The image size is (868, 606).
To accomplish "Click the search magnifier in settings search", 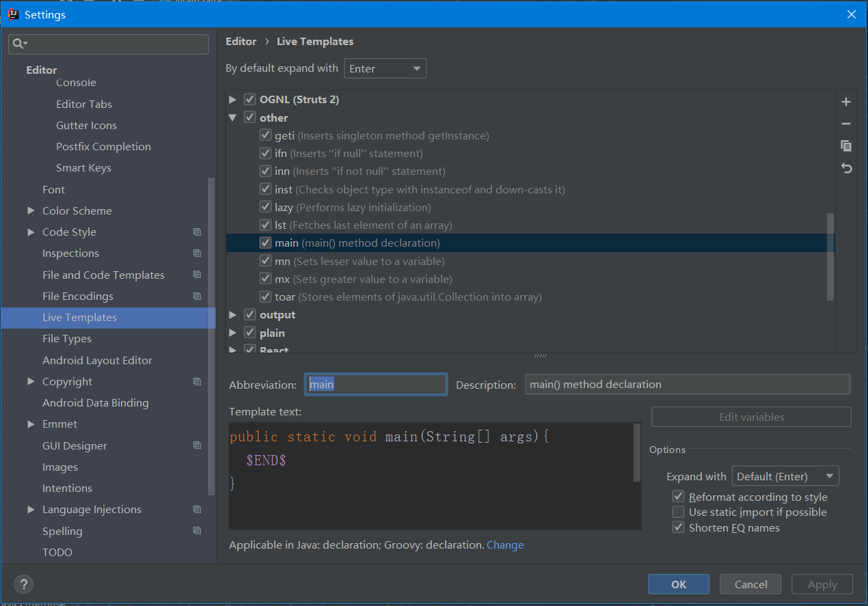I will (x=20, y=44).
